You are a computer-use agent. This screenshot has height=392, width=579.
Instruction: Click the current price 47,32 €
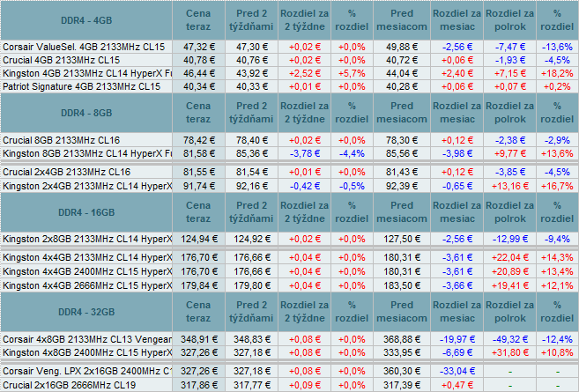(x=199, y=47)
